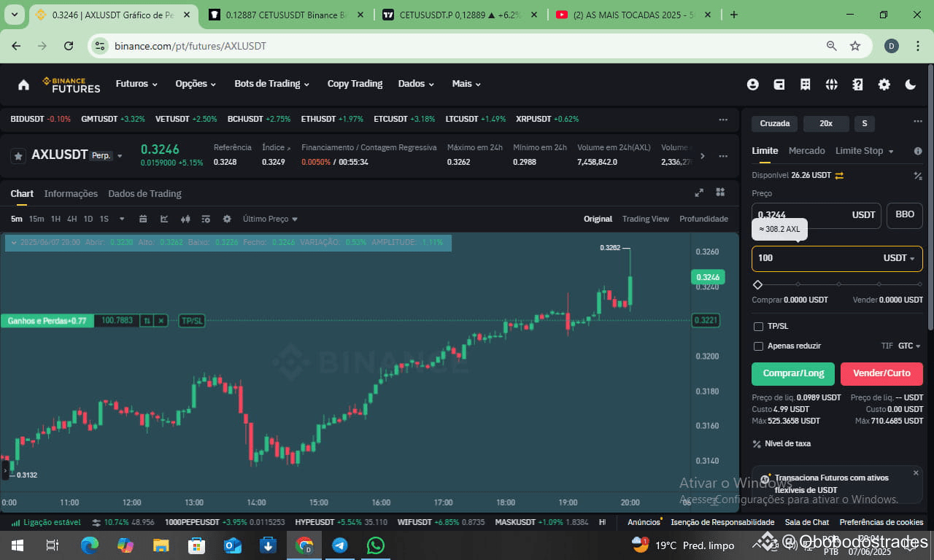This screenshot has width=934, height=560.
Task: Select the 1D chart interval
Action: 88,219
